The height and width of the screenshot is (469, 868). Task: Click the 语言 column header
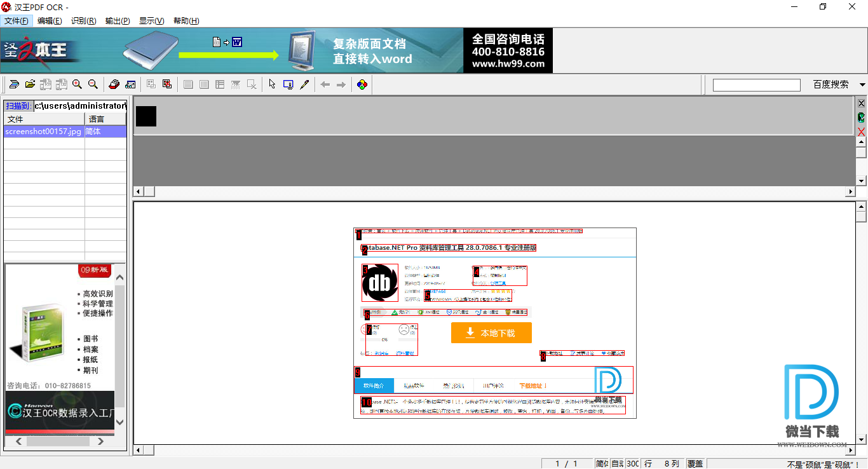[105, 119]
